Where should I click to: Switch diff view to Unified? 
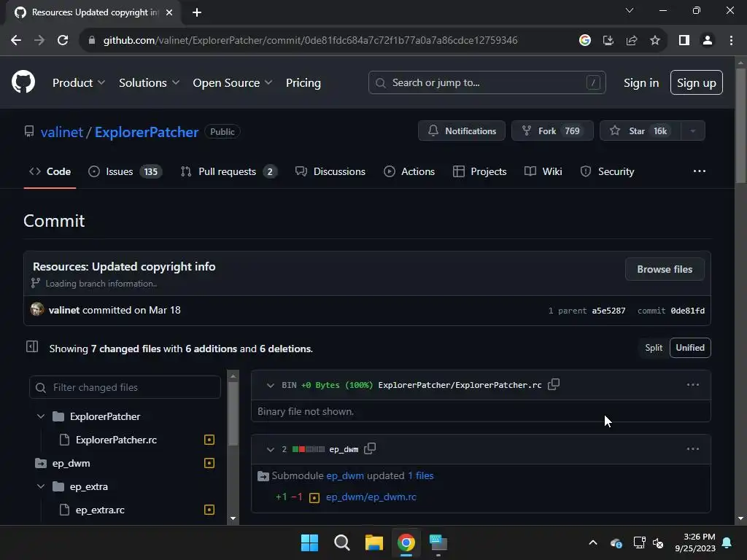click(x=690, y=348)
